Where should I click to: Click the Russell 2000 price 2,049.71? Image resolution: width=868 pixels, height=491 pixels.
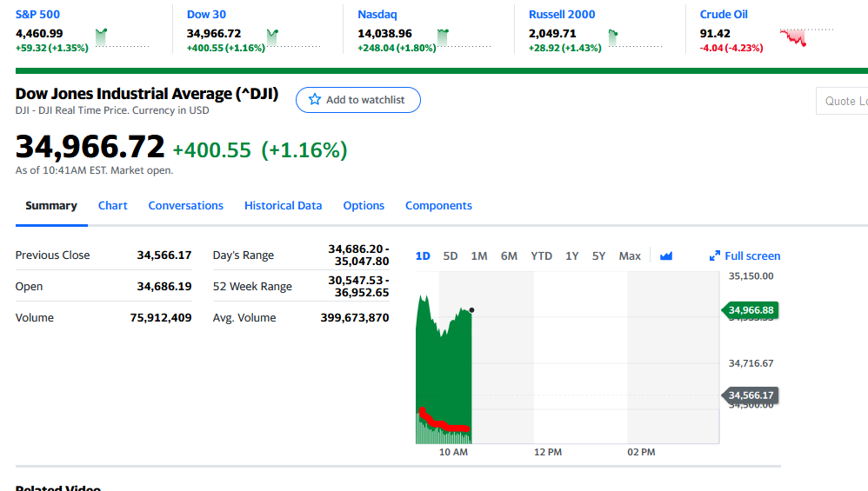click(x=552, y=34)
